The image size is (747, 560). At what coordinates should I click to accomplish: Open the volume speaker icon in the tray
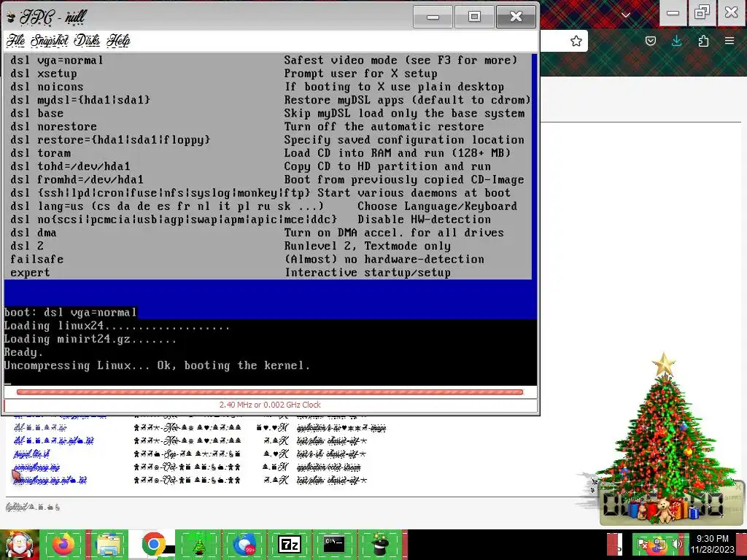pos(676,544)
